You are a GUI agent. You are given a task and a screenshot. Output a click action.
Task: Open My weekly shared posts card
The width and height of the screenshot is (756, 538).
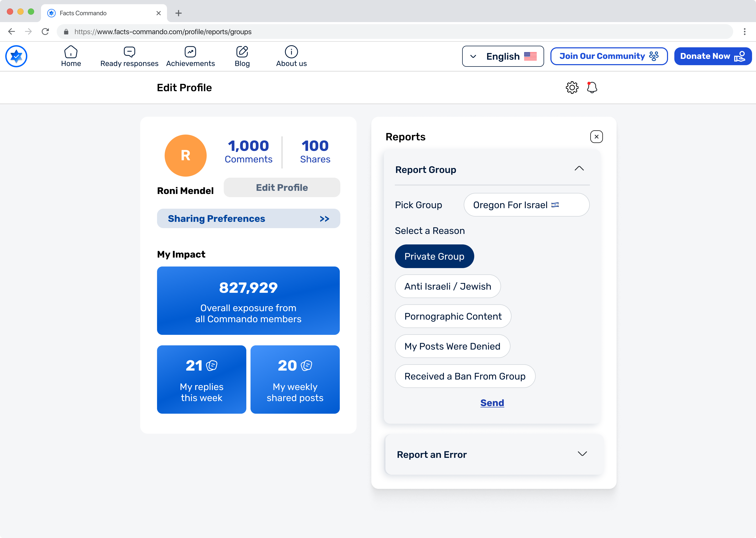pyautogui.click(x=295, y=379)
